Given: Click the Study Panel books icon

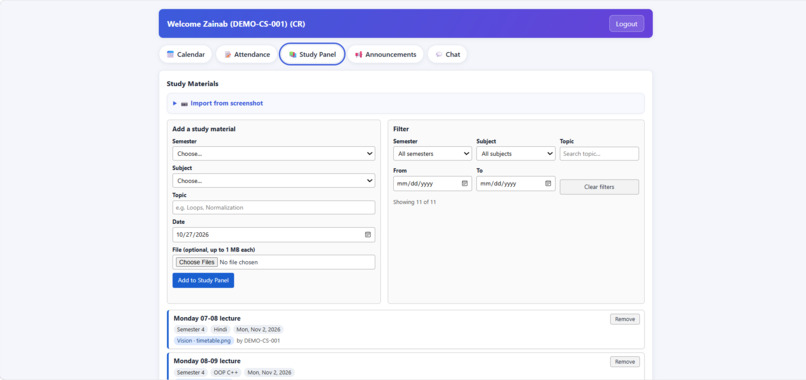Looking at the screenshot, I should [292, 55].
